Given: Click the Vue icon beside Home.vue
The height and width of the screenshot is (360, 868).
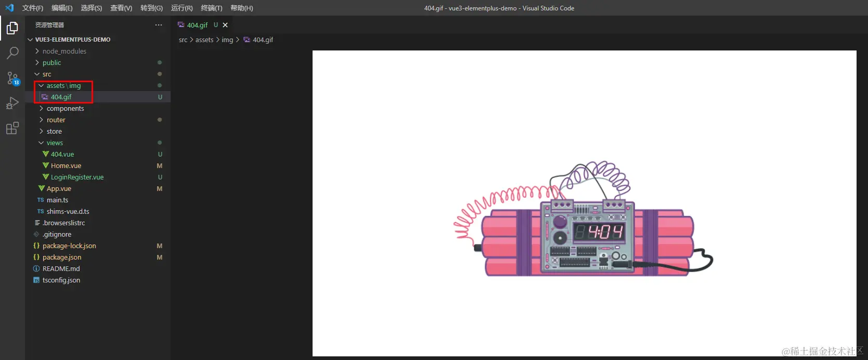Looking at the screenshot, I should pos(46,165).
